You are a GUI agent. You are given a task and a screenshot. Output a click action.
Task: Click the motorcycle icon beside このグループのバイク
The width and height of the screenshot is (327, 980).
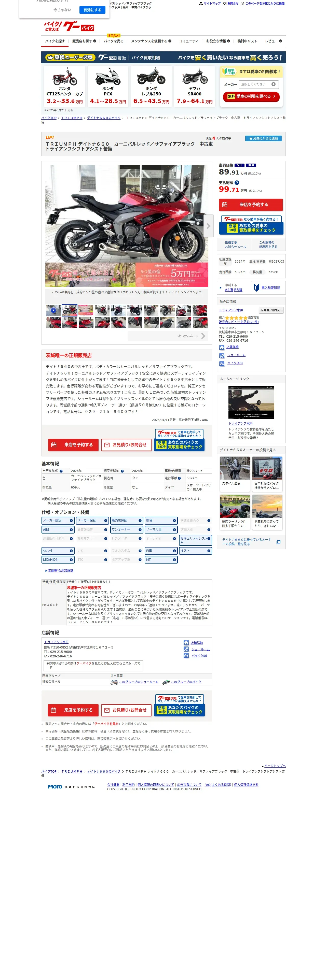pos(166,682)
